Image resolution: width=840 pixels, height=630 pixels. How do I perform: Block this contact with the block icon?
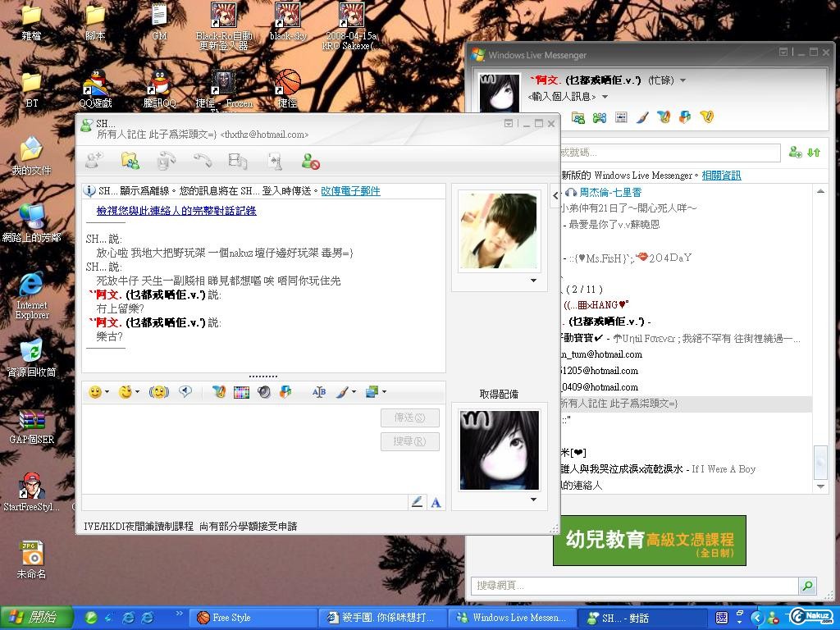point(311,161)
